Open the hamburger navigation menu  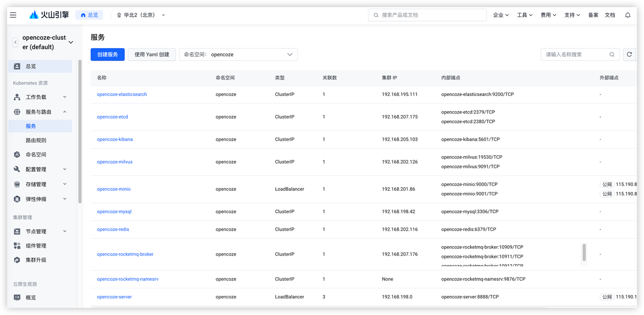(x=13, y=15)
